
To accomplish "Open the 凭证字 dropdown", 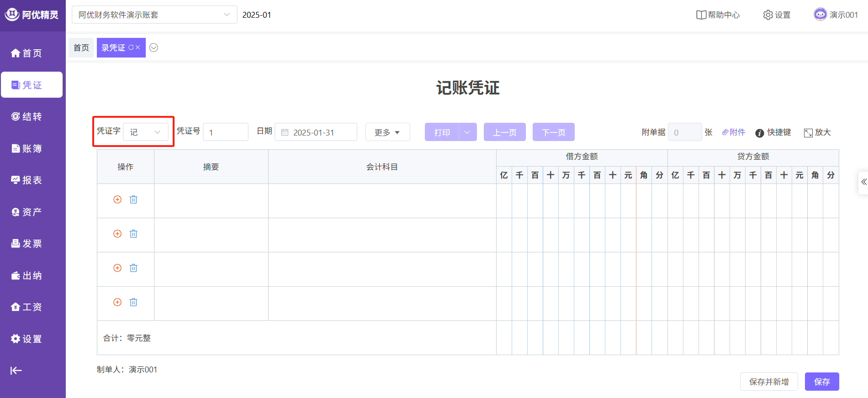I will 146,132.
